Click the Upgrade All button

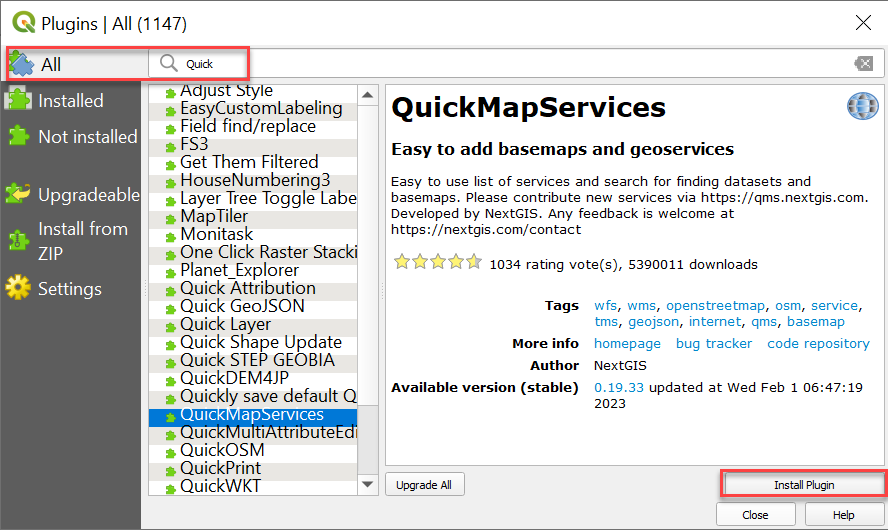click(424, 485)
